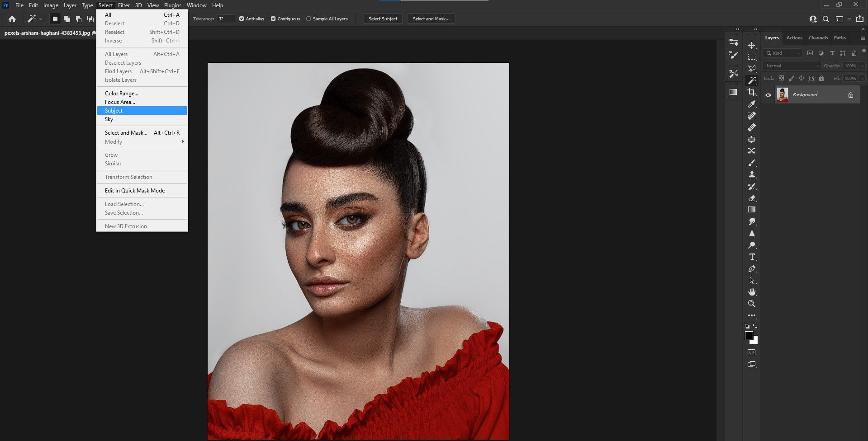
Task: Select the Eyedropper tool
Action: tap(752, 104)
